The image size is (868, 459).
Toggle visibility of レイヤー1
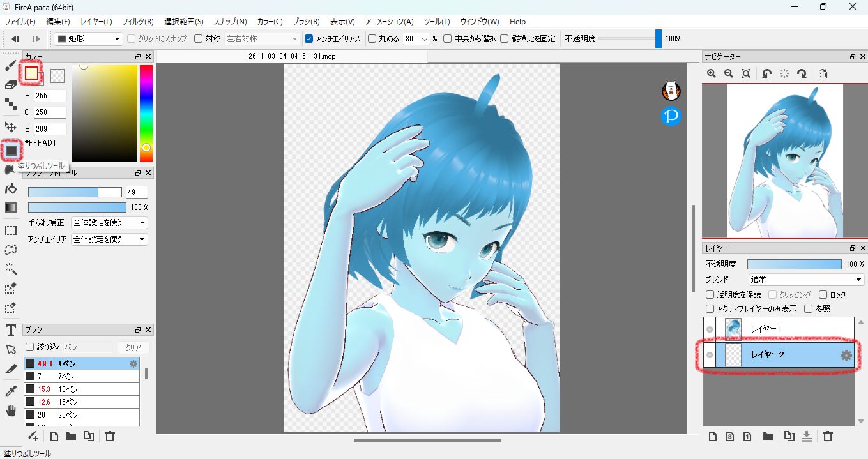coord(710,329)
